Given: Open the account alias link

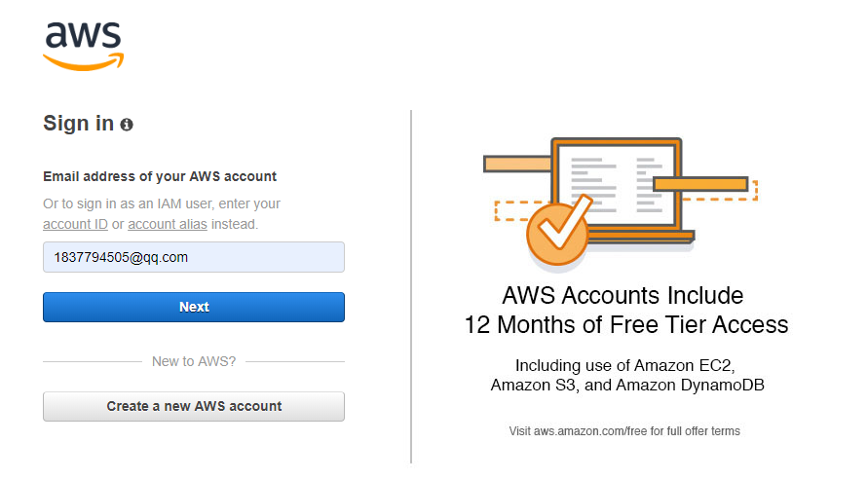Looking at the screenshot, I should tap(168, 225).
